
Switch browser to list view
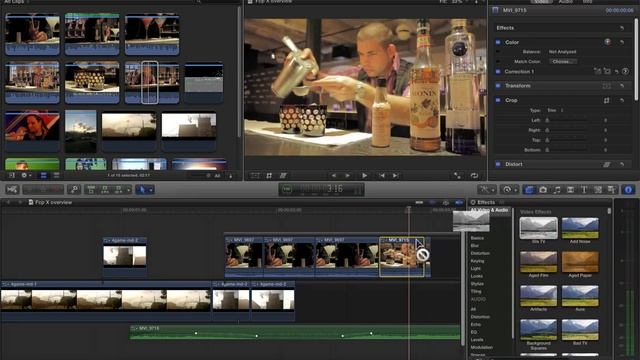56,176
